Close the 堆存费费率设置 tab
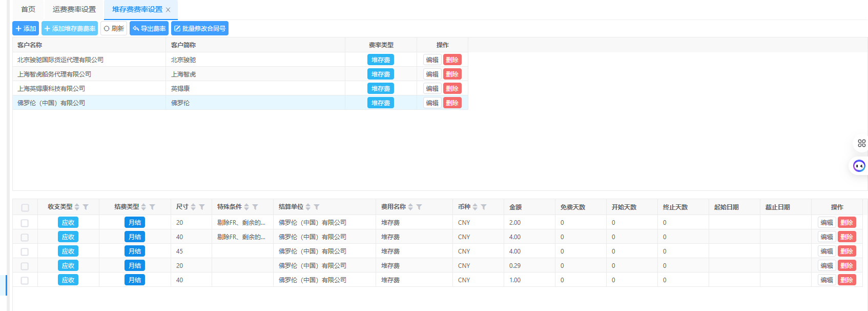Viewport: 868px width, 311px height. click(168, 10)
